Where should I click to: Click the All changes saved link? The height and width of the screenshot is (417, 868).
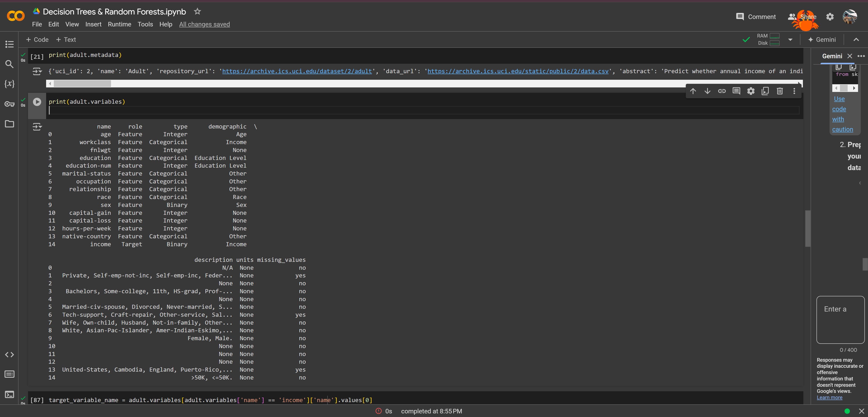coord(205,24)
